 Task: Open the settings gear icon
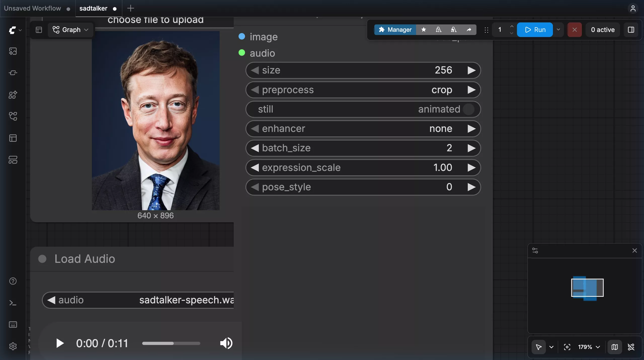pos(13,346)
